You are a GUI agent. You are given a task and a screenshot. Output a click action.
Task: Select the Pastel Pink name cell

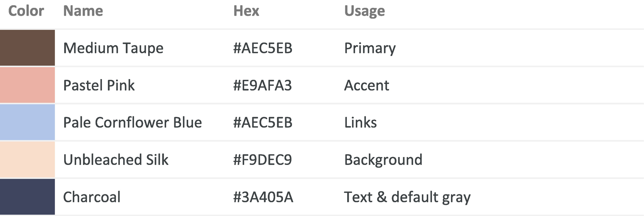point(99,85)
